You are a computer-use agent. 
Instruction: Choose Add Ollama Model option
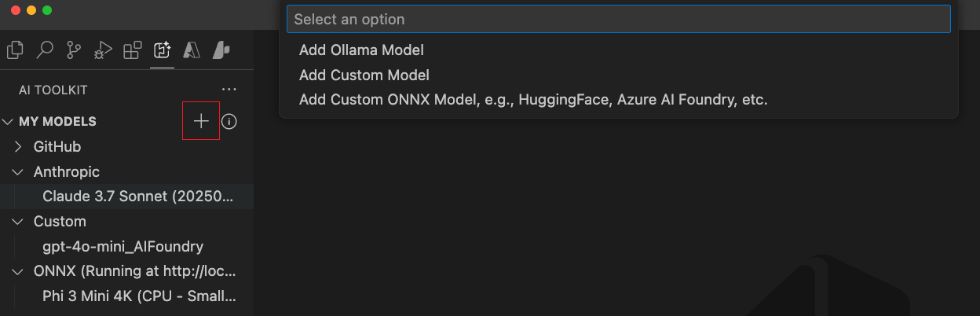click(361, 50)
